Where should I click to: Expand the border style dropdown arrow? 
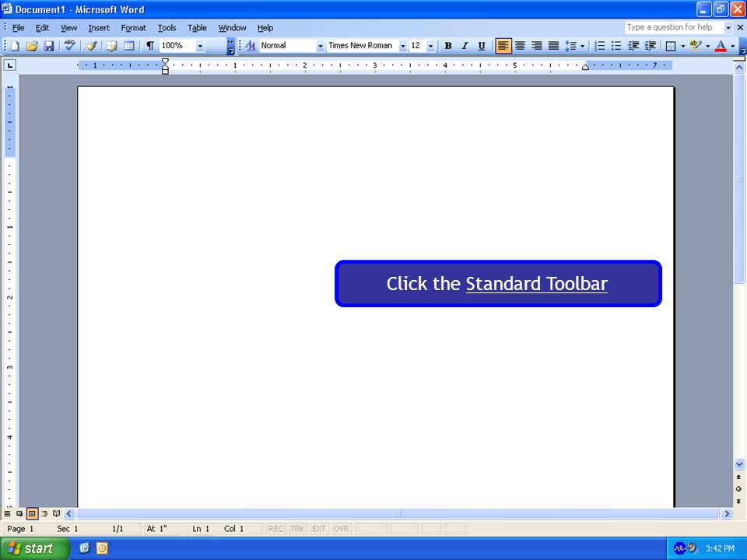tap(683, 46)
